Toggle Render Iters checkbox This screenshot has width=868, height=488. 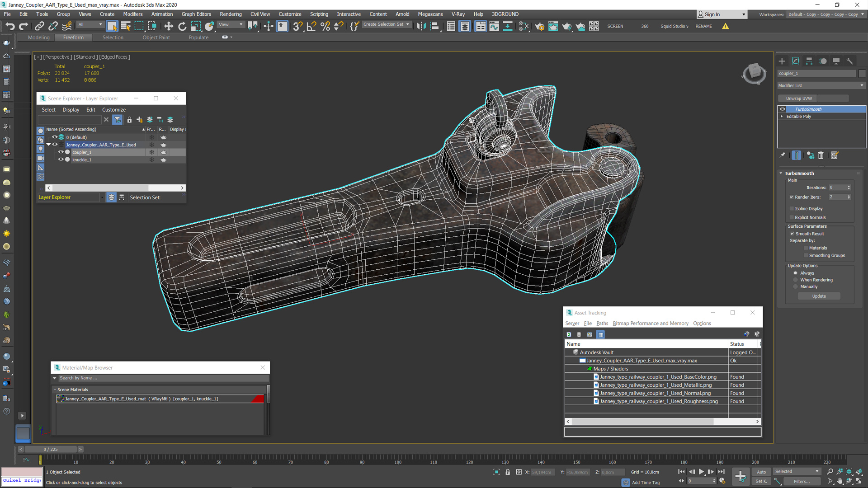[x=792, y=197]
